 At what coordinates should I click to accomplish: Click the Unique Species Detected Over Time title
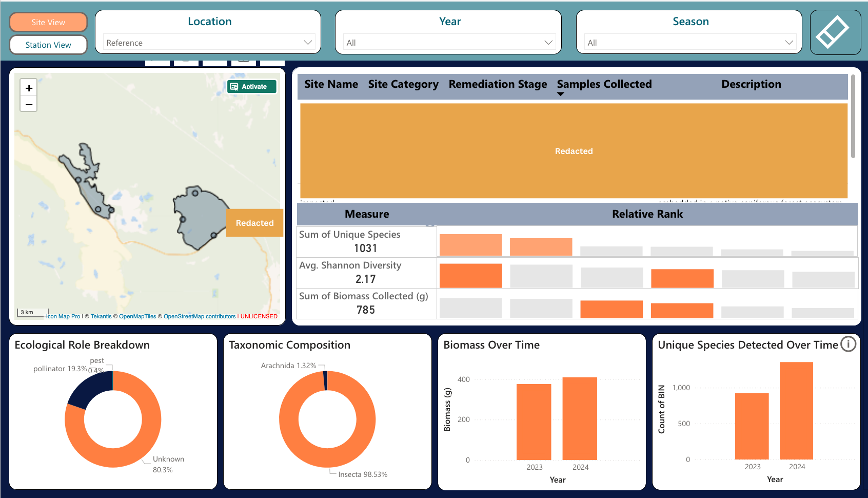tap(748, 345)
